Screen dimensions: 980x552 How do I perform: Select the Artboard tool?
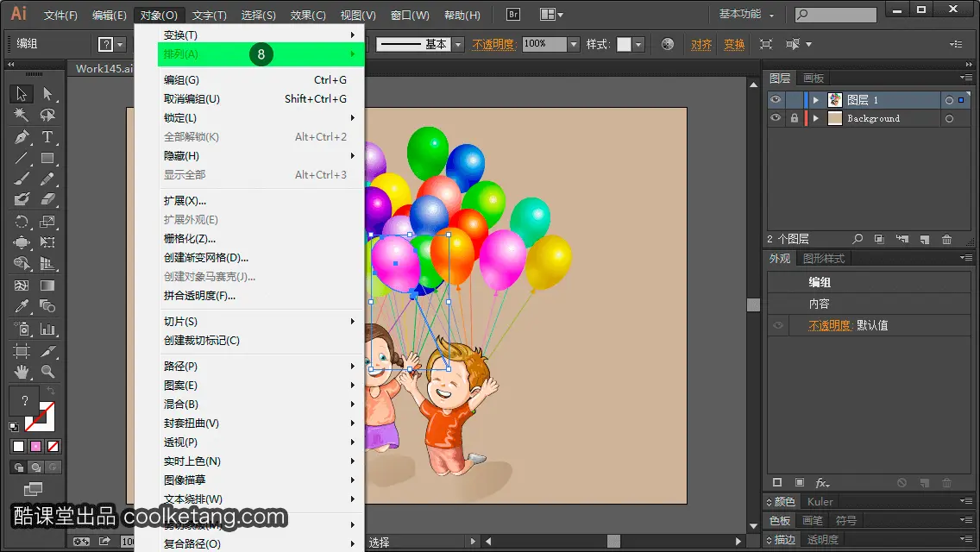[22, 351]
